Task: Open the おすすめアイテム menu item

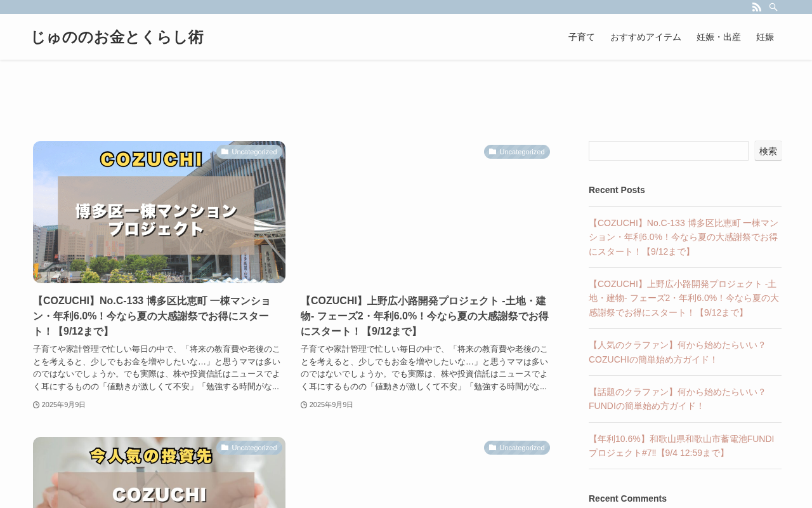Action: coord(646,37)
